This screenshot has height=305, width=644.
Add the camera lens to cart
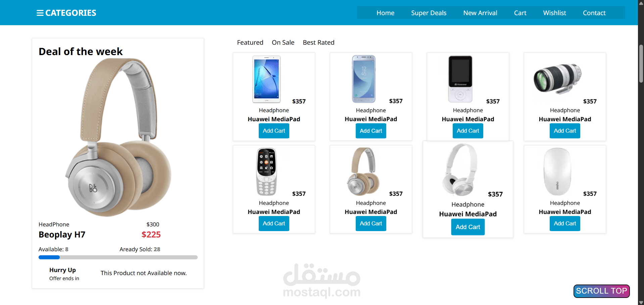pos(565,131)
